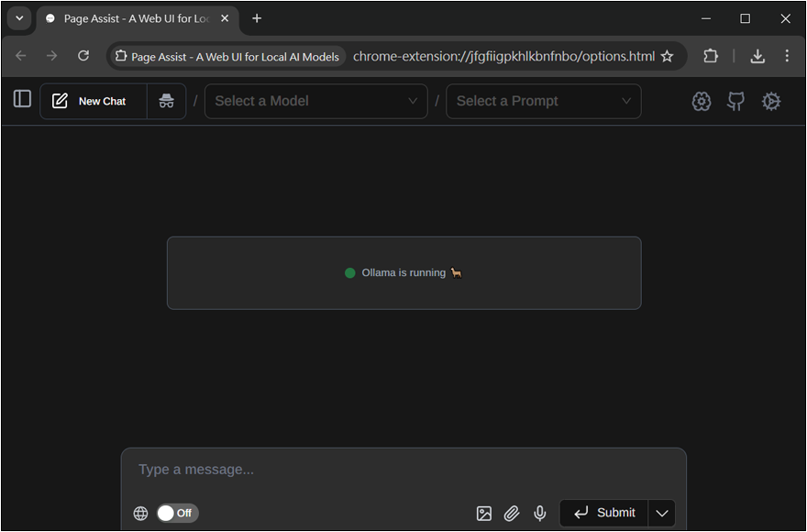Image resolution: width=807 pixels, height=532 pixels.
Task: Start voice input with microphone icon
Action: [539, 513]
